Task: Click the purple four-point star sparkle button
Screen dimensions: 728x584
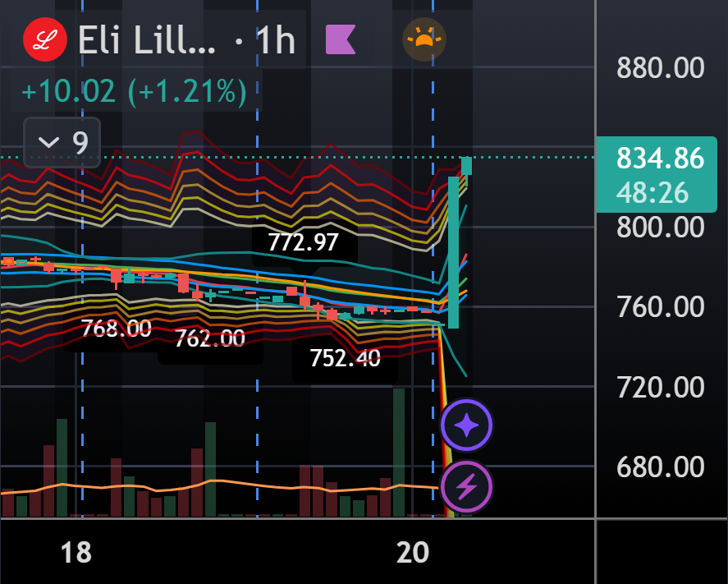Action: point(467,425)
